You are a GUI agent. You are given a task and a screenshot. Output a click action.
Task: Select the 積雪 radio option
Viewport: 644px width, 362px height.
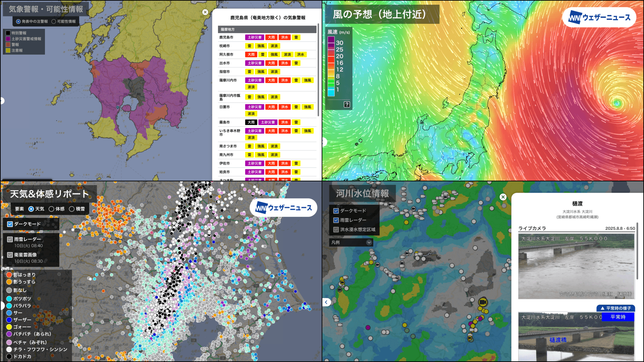click(71, 209)
